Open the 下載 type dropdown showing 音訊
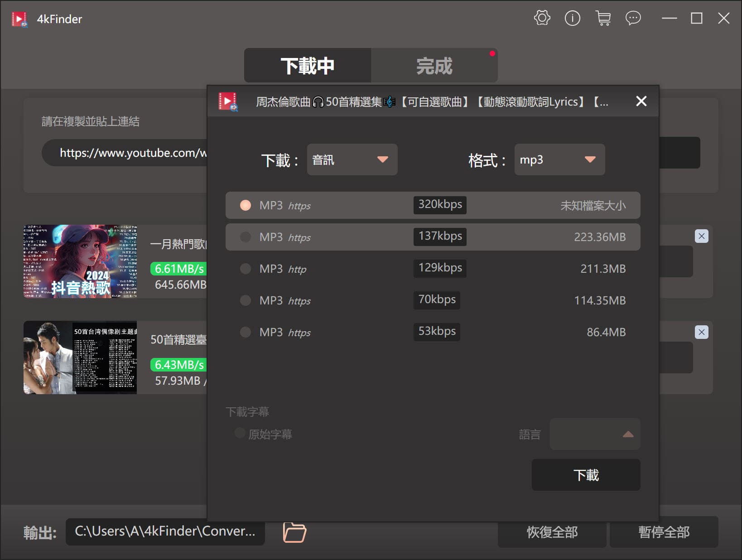This screenshot has height=560, width=742. [x=352, y=159]
